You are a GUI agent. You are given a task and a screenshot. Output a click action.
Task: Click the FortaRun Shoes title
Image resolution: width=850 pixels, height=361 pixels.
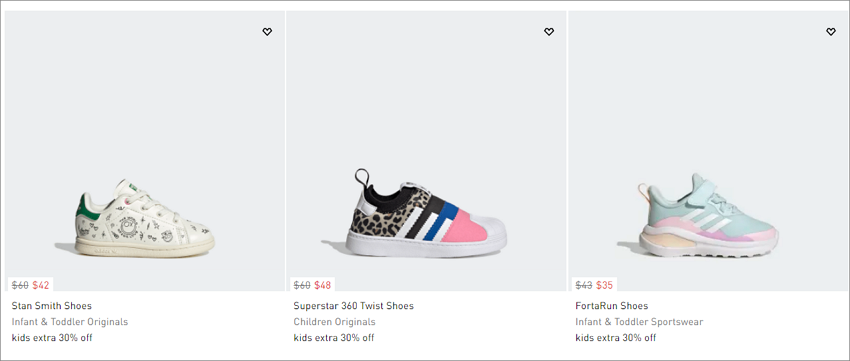[x=611, y=306]
